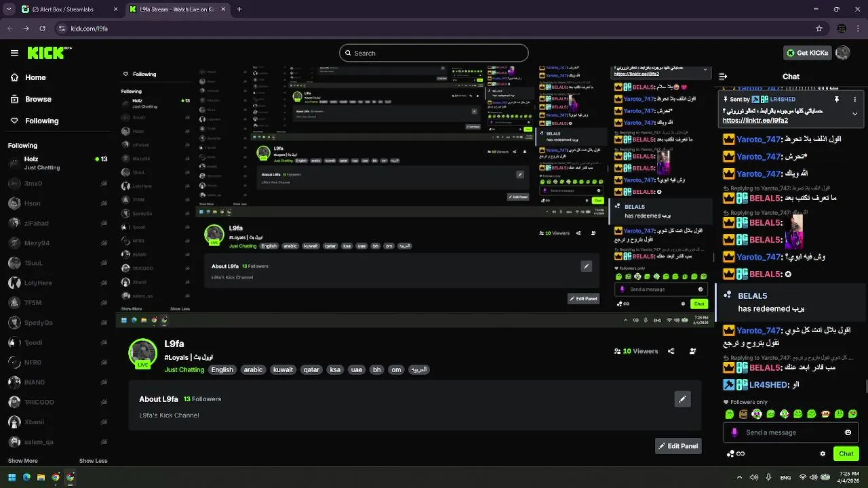Image resolution: width=868 pixels, height=488 pixels.
Task: Click the English tag
Action: (222, 369)
